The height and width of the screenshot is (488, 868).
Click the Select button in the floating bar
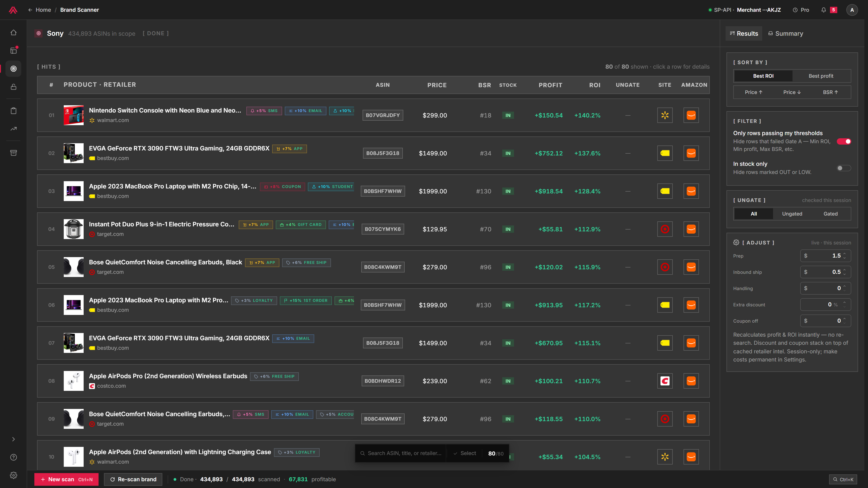(464, 453)
